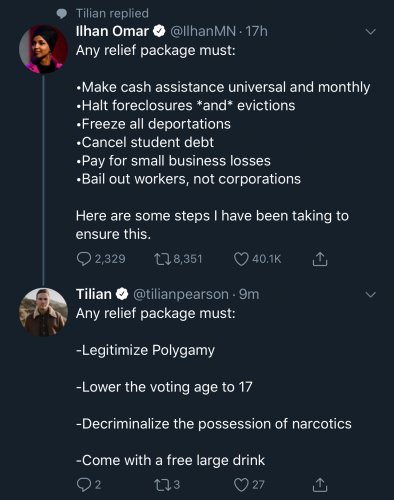Open the 17h timestamp on Omar's tweet
The height and width of the screenshot is (500, 394).
coord(256,31)
